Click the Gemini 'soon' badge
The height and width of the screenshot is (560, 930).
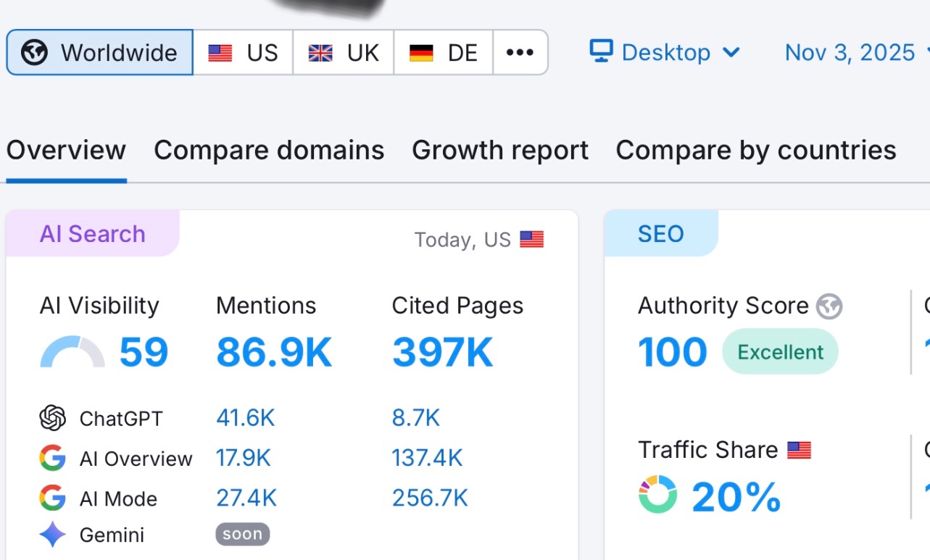243,535
